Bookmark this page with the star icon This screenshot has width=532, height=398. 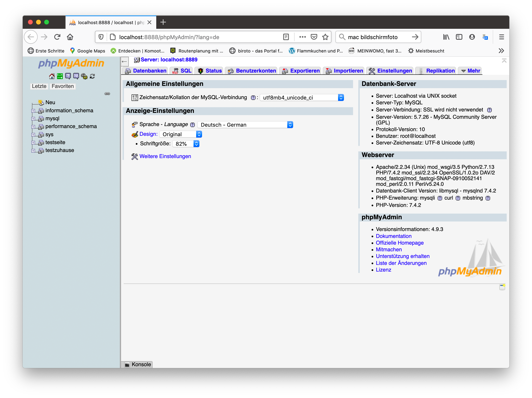click(x=325, y=37)
